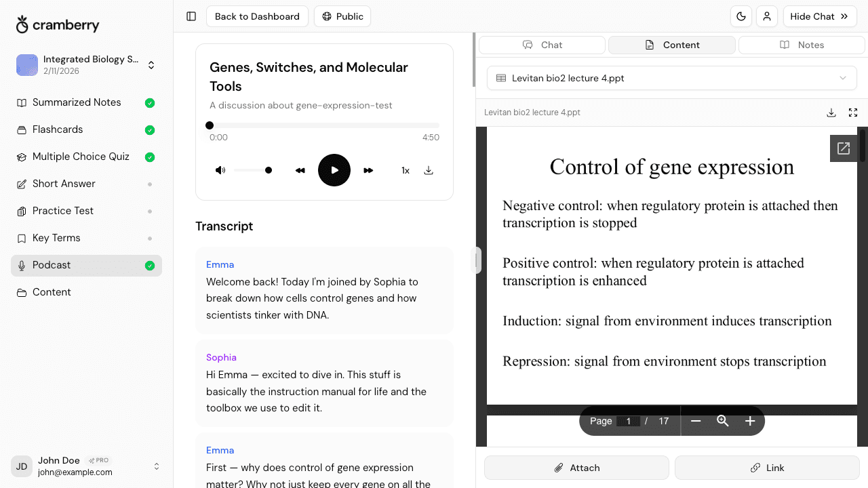Expand the Integrated Biology workspace switcher
The height and width of the screenshot is (488, 868).
pos(153,64)
